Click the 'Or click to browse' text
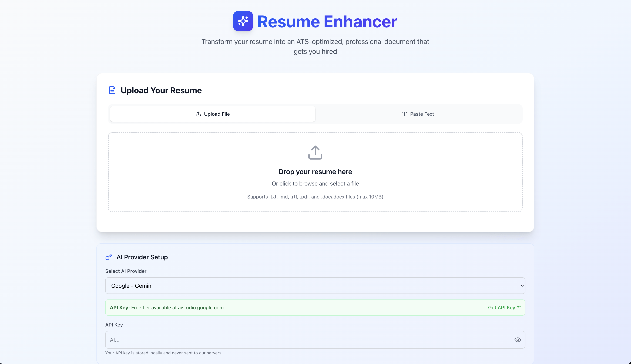This screenshot has width=631, height=364. [315, 184]
